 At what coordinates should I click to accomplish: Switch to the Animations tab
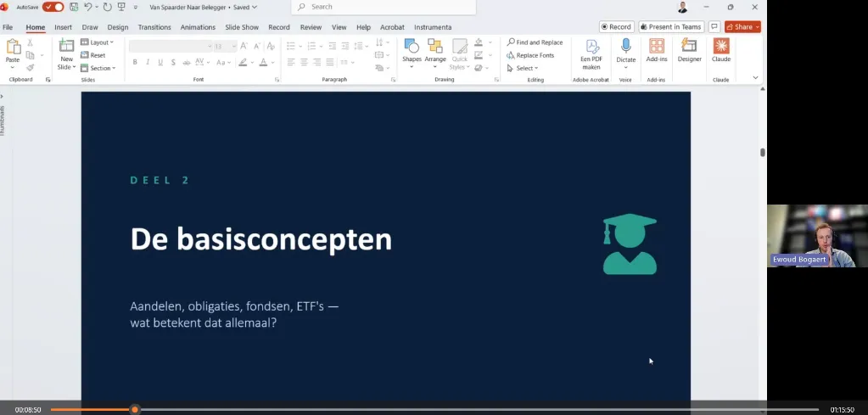point(198,27)
